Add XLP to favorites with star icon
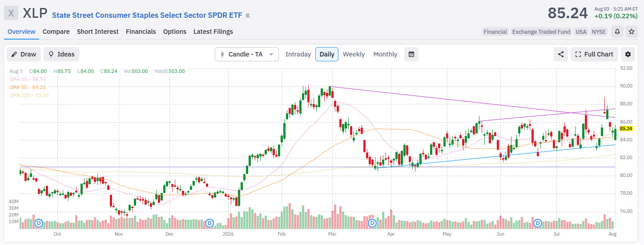 pyautogui.click(x=631, y=32)
